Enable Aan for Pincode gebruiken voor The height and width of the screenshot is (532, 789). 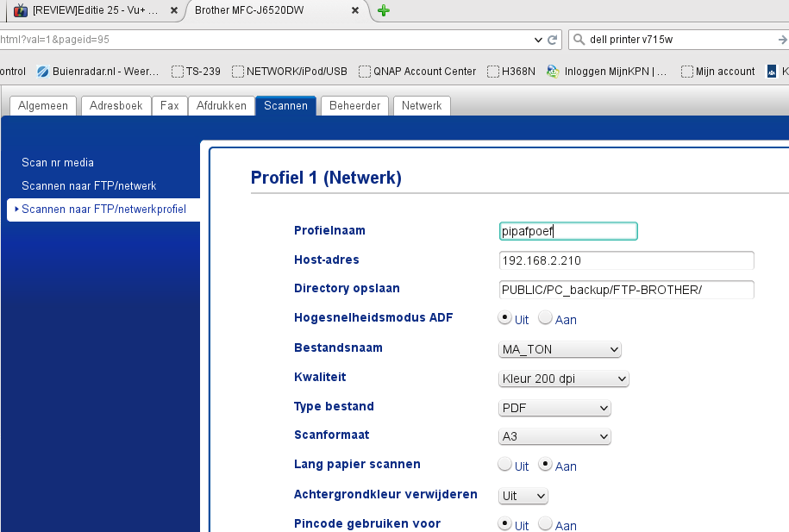tap(545, 523)
